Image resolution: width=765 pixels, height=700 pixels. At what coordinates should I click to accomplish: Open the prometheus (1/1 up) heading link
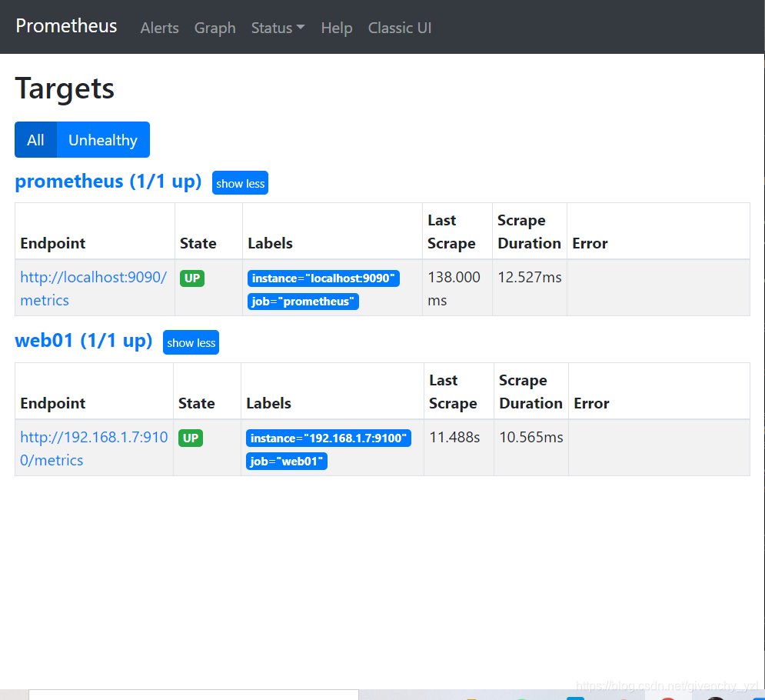tap(108, 181)
